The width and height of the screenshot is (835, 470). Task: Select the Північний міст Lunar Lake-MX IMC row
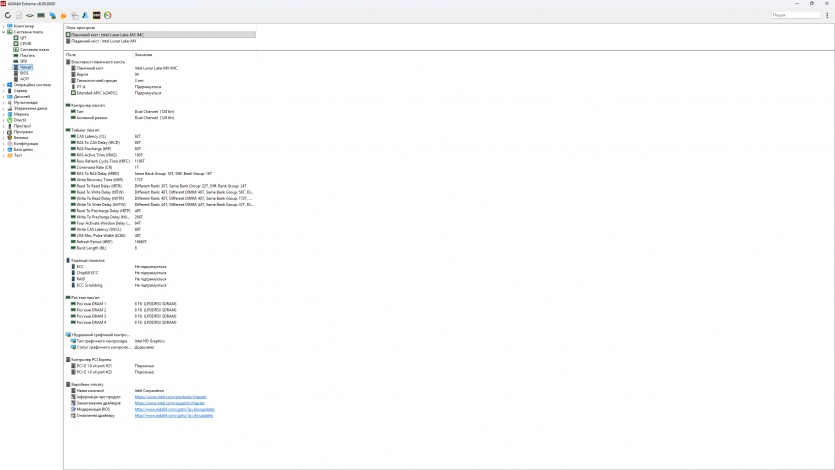click(x=107, y=34)
